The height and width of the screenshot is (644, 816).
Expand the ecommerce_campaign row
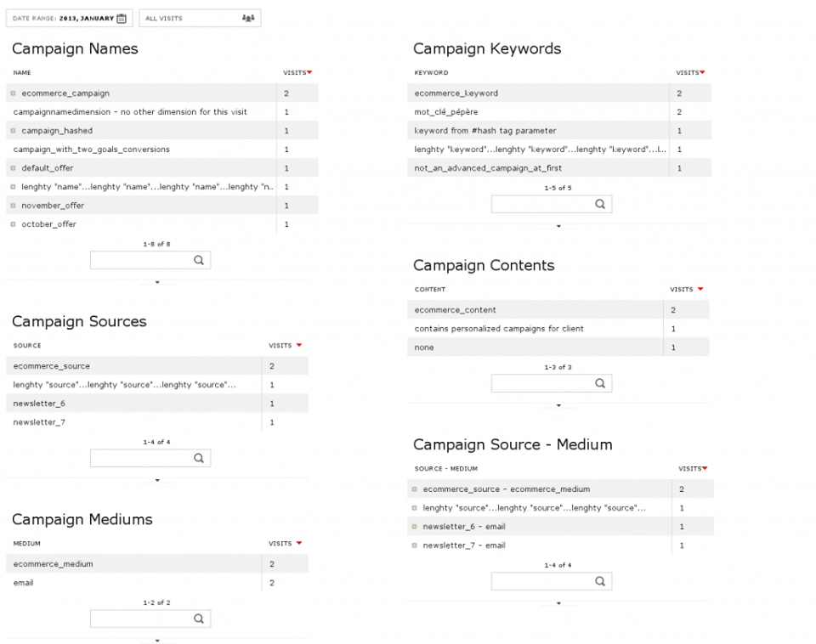pos(14,93)
